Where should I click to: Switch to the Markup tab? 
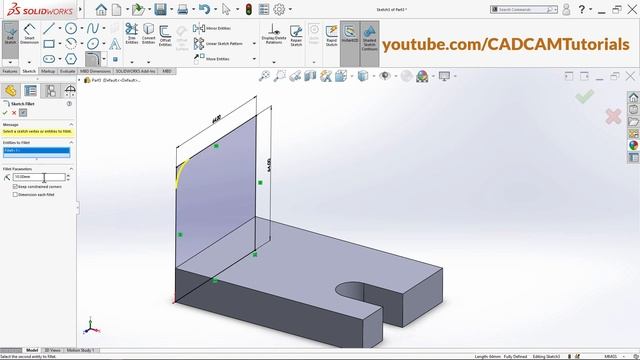pos(48,71)
